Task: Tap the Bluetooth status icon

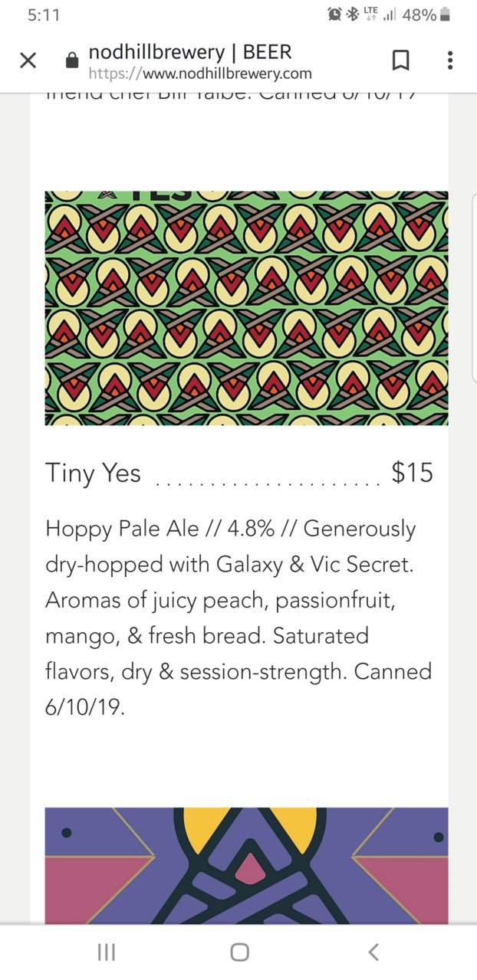Action: (353, 15)
